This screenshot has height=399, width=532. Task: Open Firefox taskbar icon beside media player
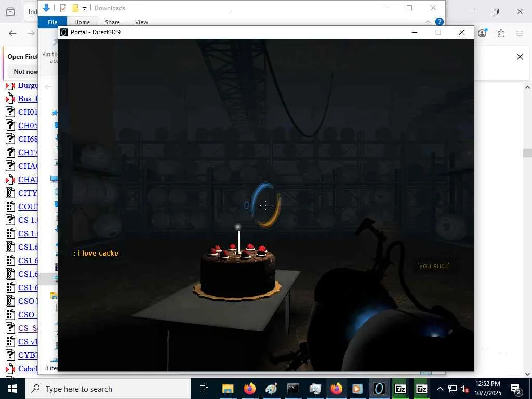336,389
